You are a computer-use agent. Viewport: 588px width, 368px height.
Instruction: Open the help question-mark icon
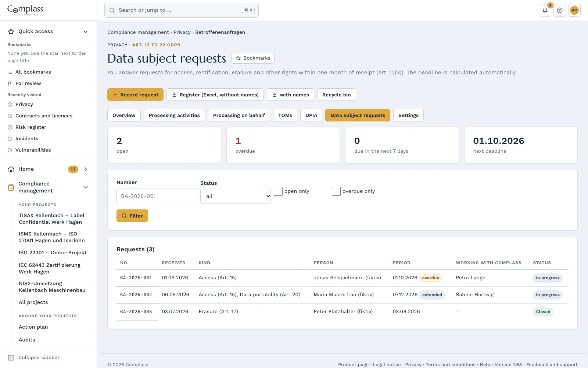560,10
